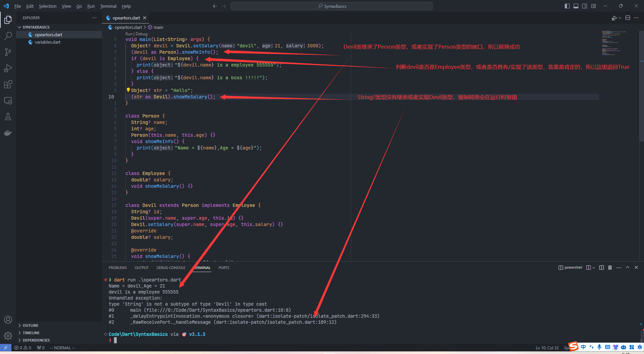The image size is (644, 354).
Task: Switch to the PORTS panel tab
Action: click(224, 268)
